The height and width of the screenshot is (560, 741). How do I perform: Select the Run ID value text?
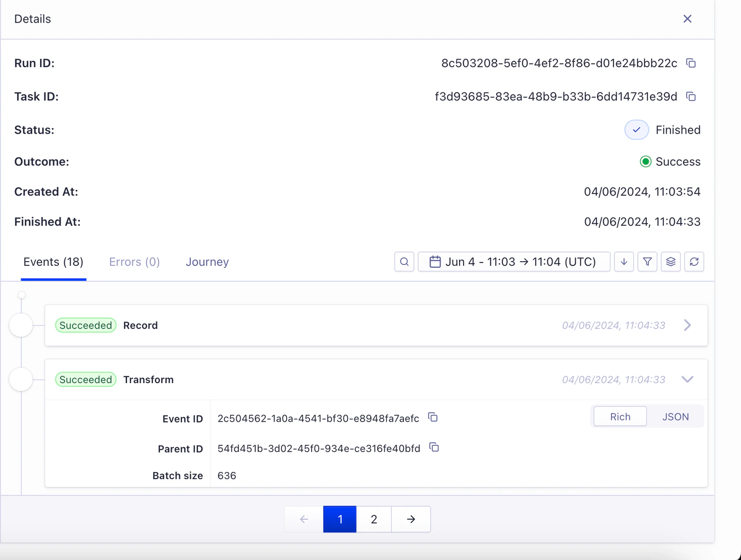tap(559, 63)
